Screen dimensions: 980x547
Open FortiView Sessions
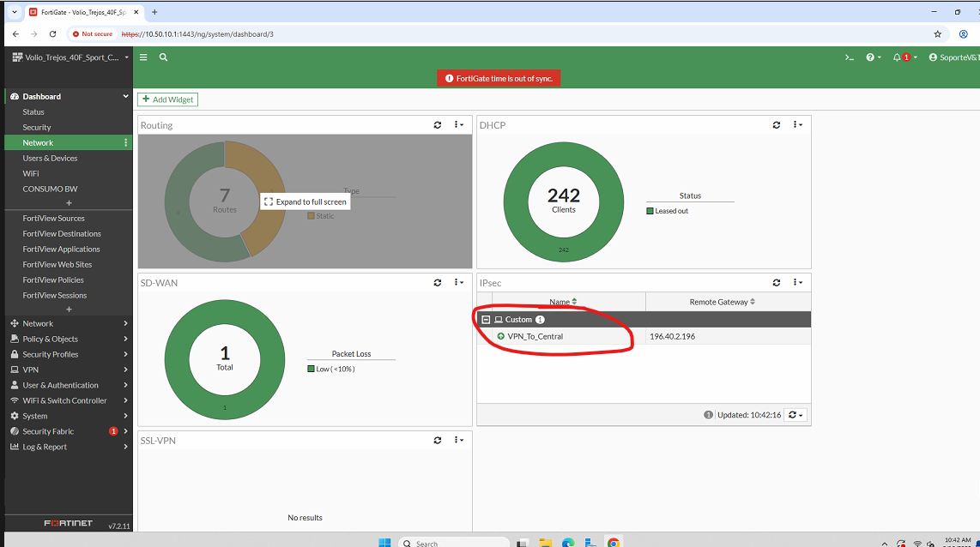pyautogui.click(x=55, y=295)
